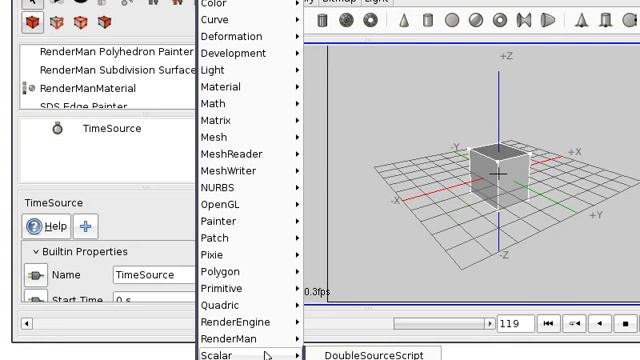Screen dimensions: 640x360
Task: Stop the animation playback
Action: click(625, 324)
